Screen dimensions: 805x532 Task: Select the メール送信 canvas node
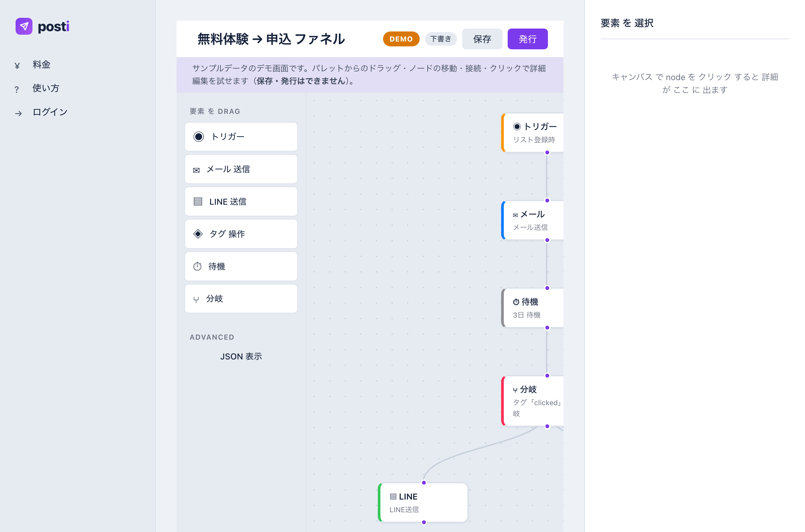pos(533,220)
